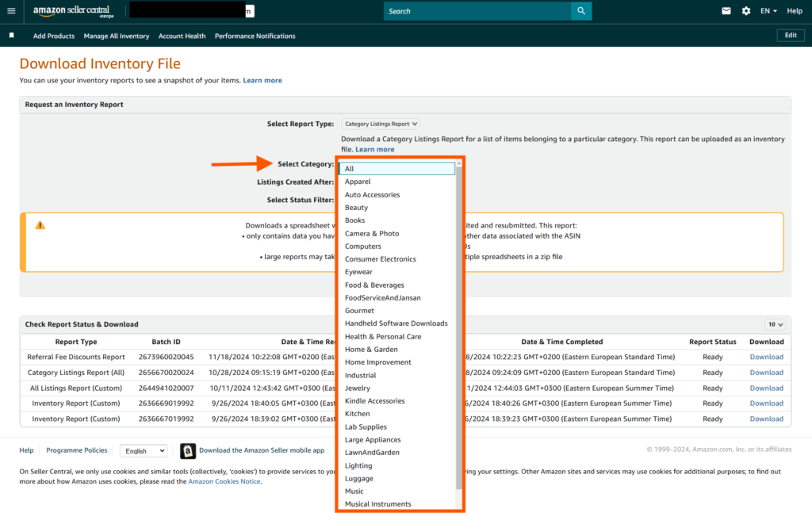
Task: Open Learn more link under page title
Action: (x=262, y=80)
